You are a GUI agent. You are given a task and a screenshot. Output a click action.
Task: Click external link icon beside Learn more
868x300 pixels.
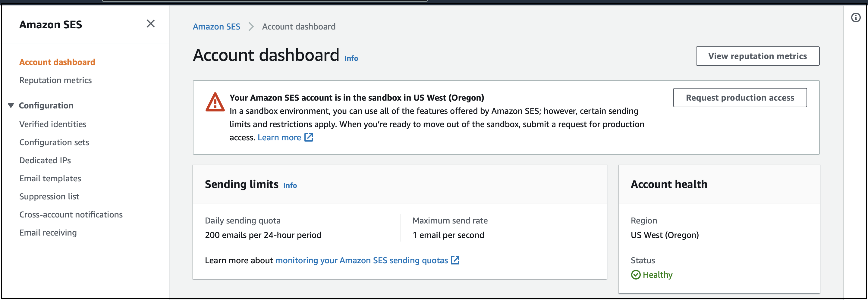(309, 137)
